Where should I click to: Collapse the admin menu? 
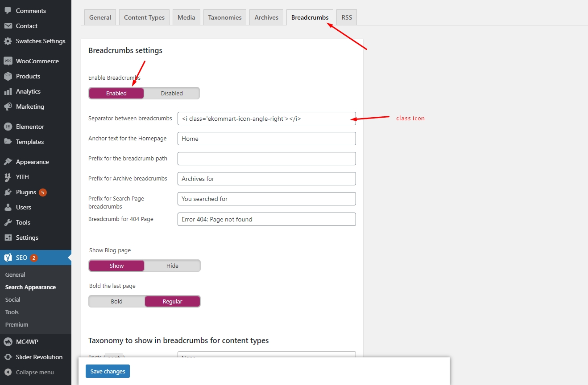(x=29, y=372)
